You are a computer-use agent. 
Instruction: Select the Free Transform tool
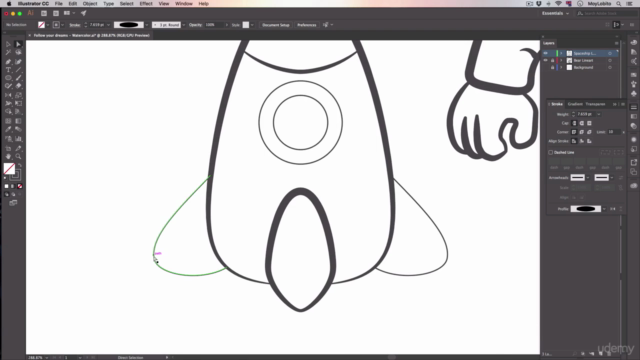click(18, 103)
